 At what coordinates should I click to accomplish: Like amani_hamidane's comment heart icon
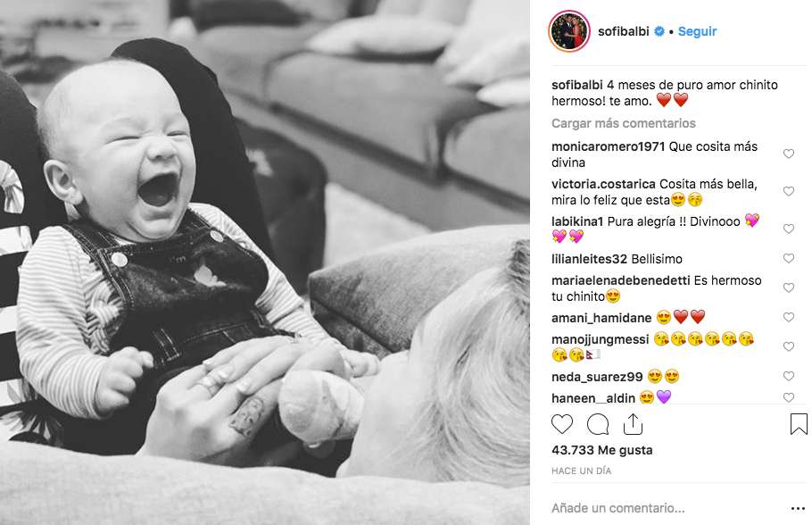[788, 317]
